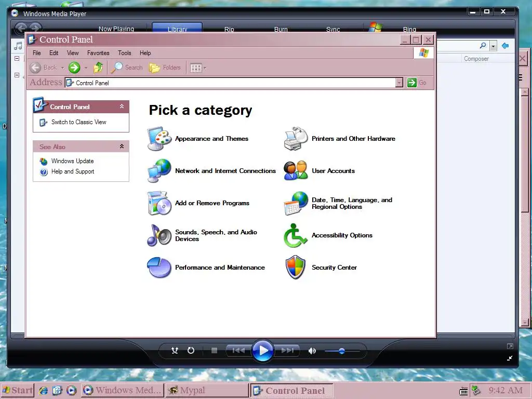Toggle shuffle in Windows Media Player
Image resolution: width=532 pixels, height=399 pixels.
[175, 351]
